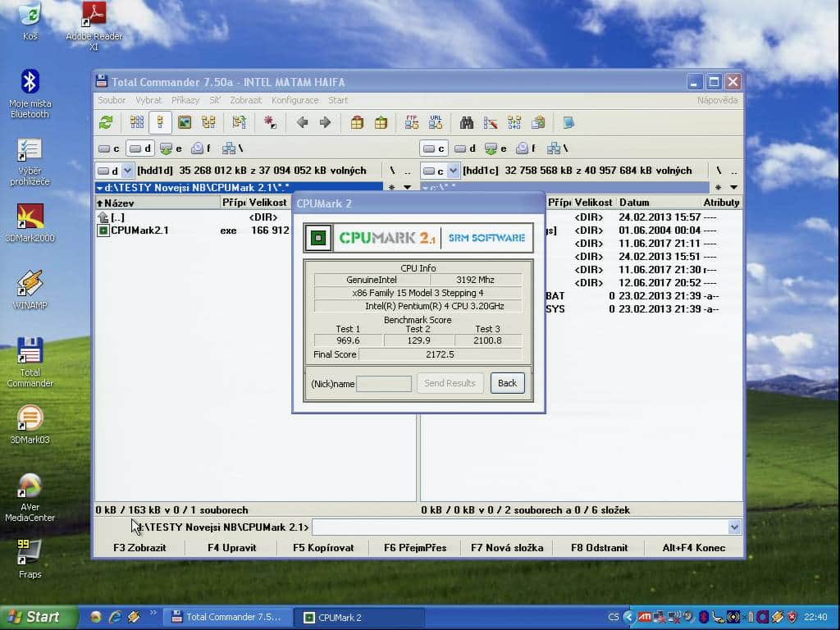Open left panel directory history arrow
Screen dimensions: 840x630
coord(408,188)
